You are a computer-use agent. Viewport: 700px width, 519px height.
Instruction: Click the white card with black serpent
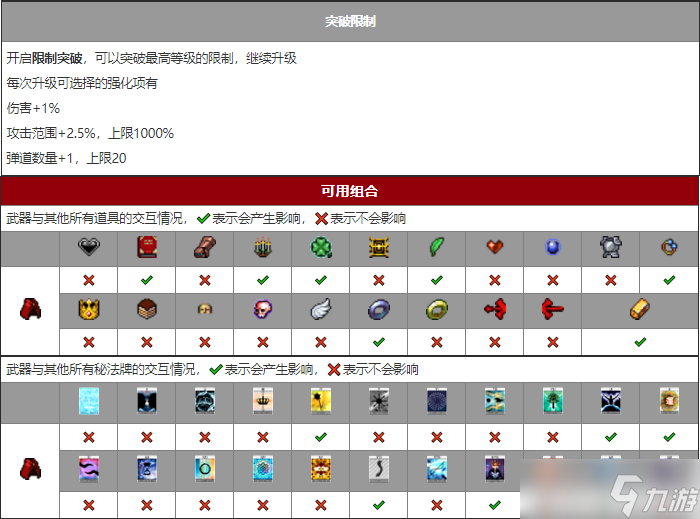(x=379, y=469)
